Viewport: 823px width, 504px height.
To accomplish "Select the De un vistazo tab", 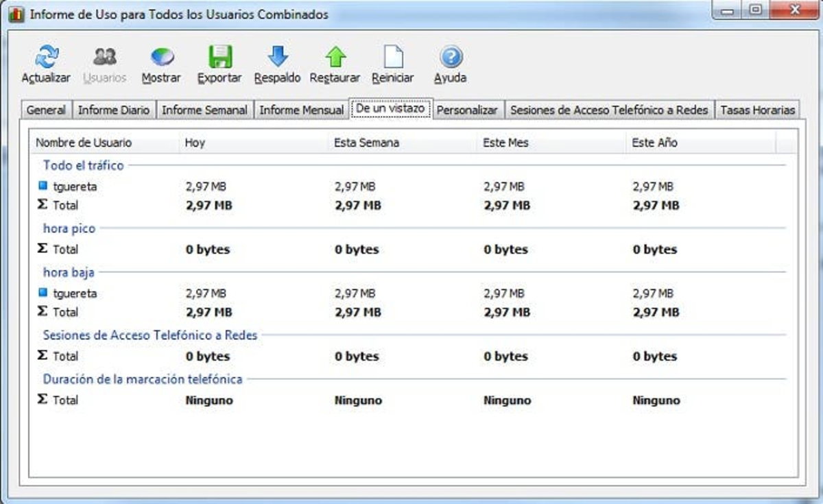I will [x=391, y=108].
